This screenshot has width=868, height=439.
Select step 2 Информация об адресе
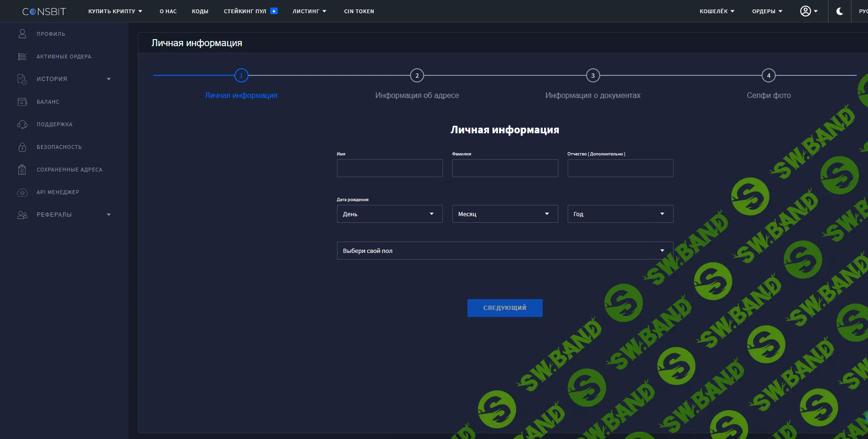coord(417,75)
